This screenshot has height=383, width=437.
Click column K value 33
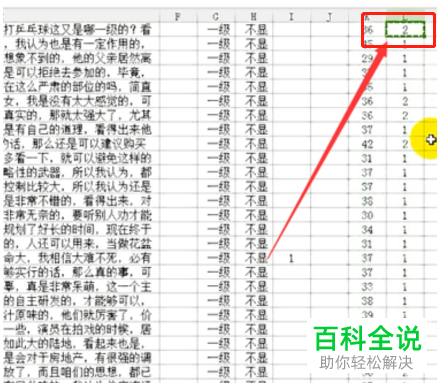pyautogui.click(x=367, y=287)
